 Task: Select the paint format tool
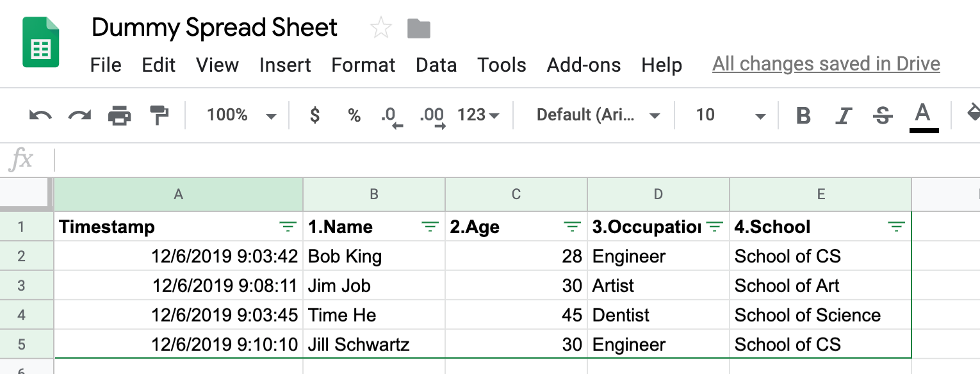click(159, 115)
